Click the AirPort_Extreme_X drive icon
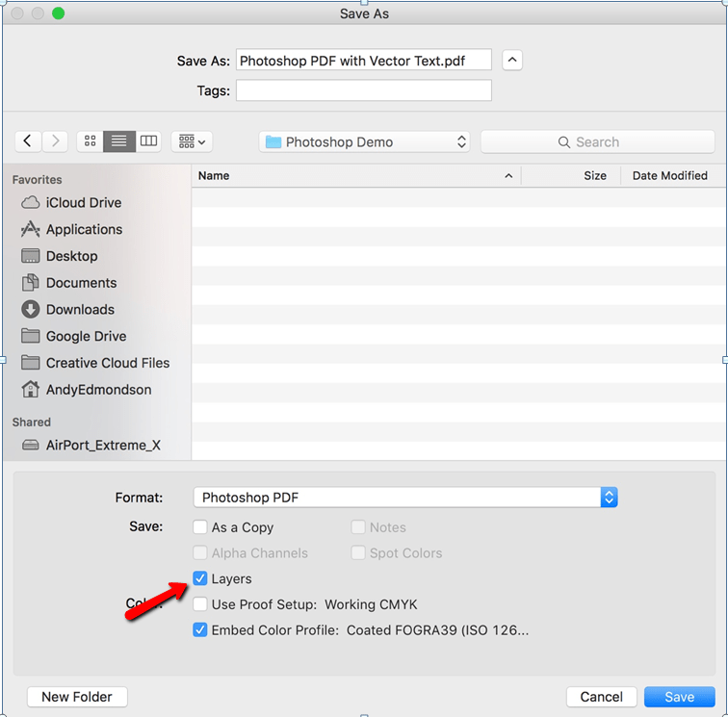The height and width of the screenshot is (717, 728). 31,445
